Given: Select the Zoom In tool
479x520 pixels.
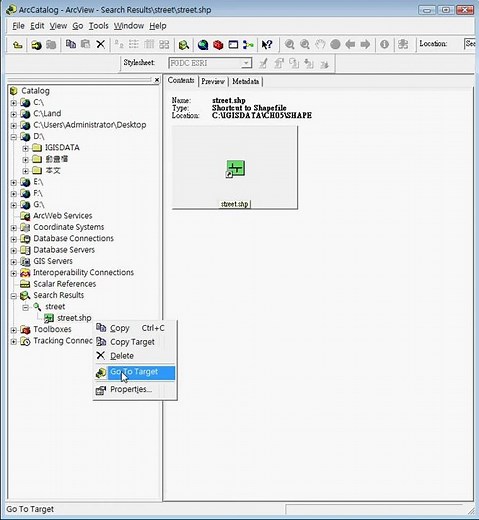Looking at the screenshot, I should [290, 44].
